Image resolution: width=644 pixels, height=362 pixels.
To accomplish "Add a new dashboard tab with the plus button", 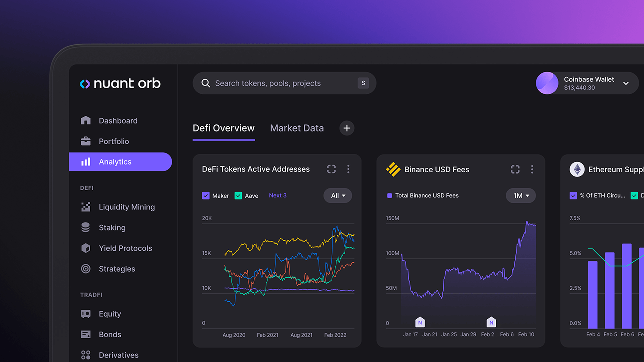I will (346, 128).
